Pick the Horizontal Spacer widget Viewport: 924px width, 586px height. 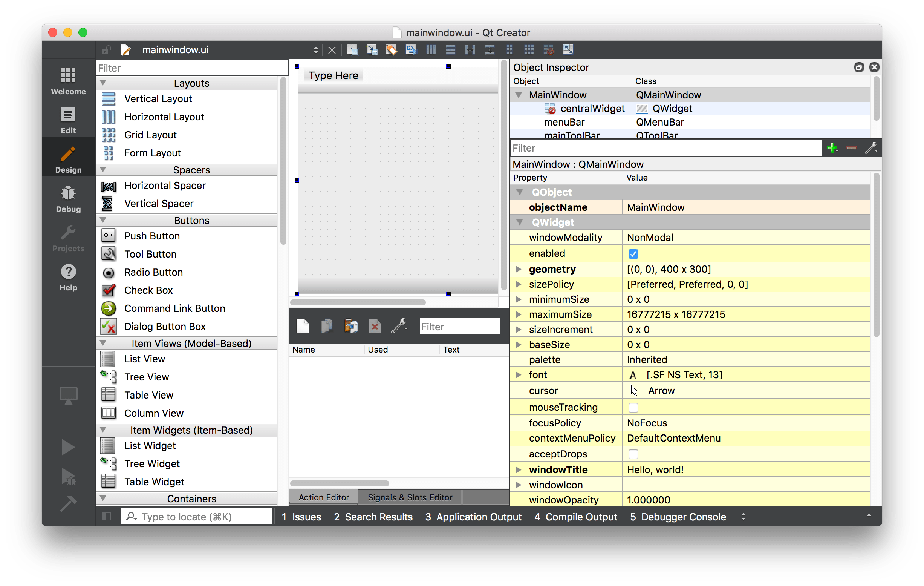(x=165, y=186)
